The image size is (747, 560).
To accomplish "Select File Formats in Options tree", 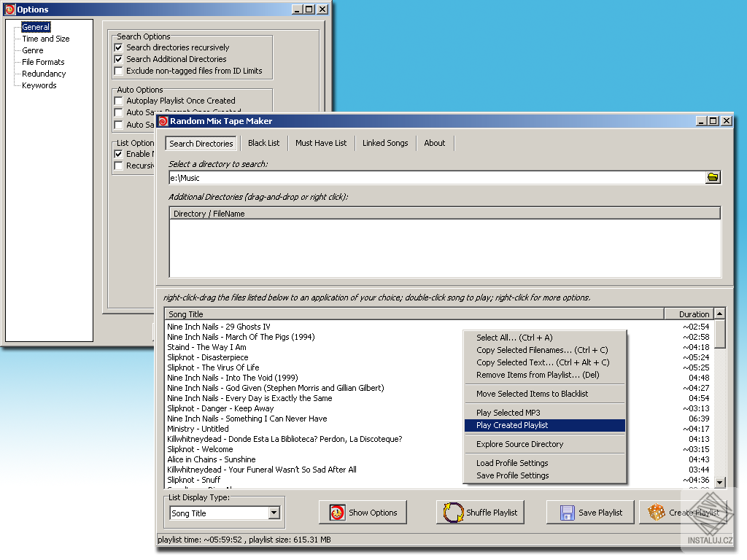I will point(43,62).
